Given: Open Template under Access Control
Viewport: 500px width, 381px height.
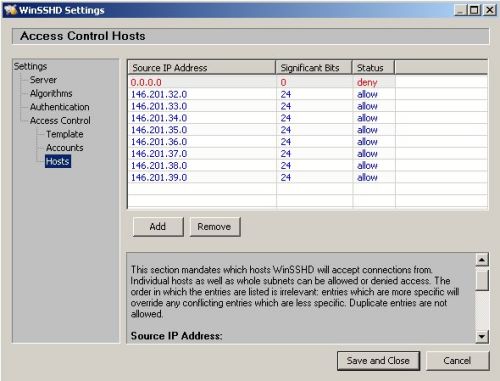Looking at the screenshot, I should (x=65, y=134).
